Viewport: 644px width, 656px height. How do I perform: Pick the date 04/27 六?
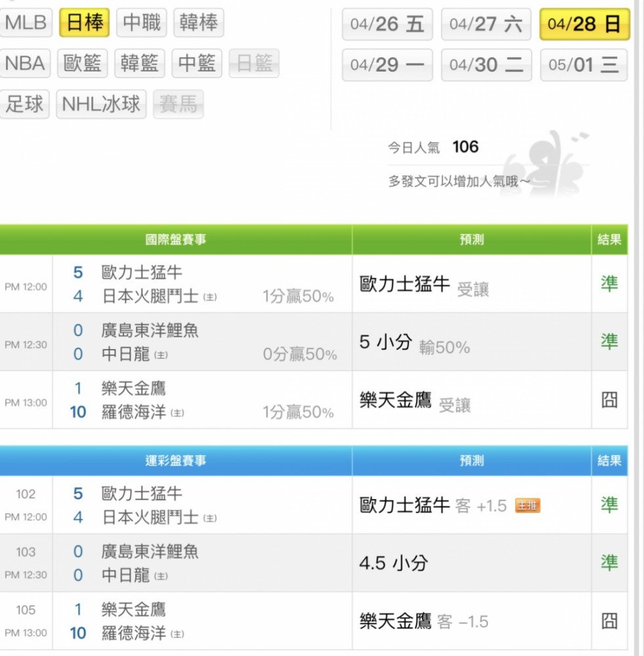tap(486, 24)
